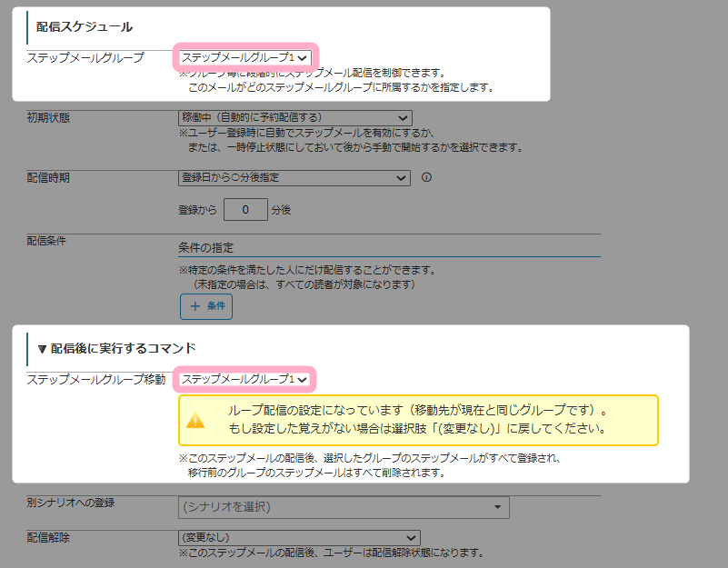The width and height of the screenshot is (728, 568).
Task: Click the yellow warning triangle icon
Action: click(195, 420)
